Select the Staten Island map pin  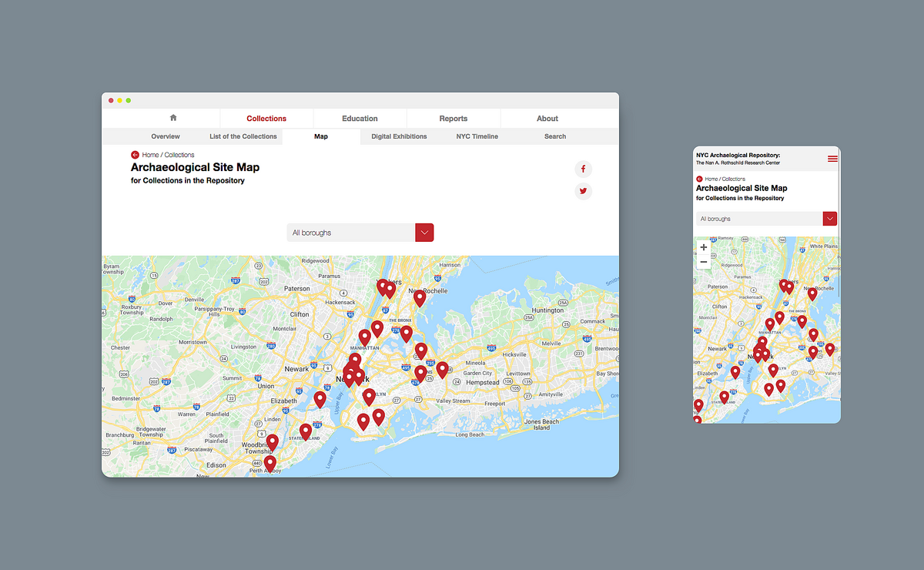point(306,431)
